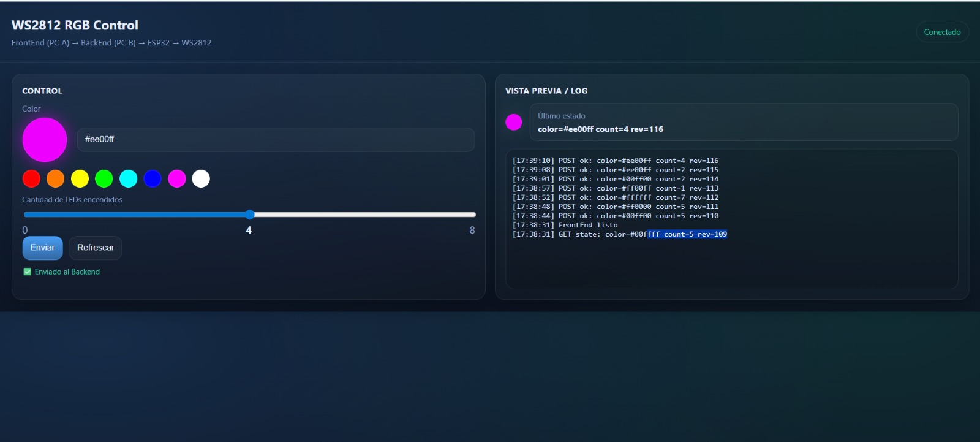Click the GET state log line rev=109
Image resolution: width=980 pixels, height=442 pixels.
click(620, 234)
